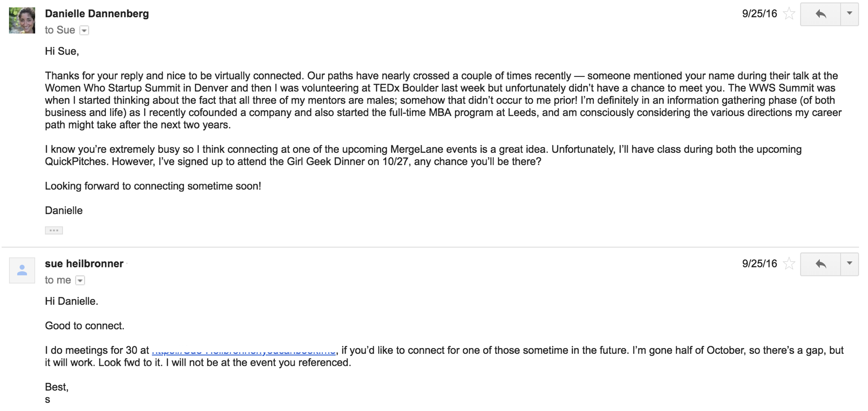Click the date on sue's email
The image size is (868, 411).
(759, 264)
